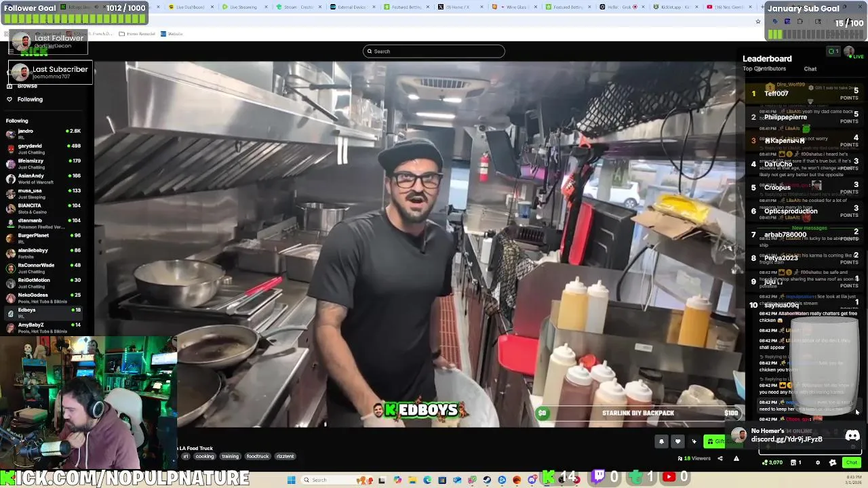Click the heart follow icon below the video
This screenshot has height=488, width=868.
point(677,441)
